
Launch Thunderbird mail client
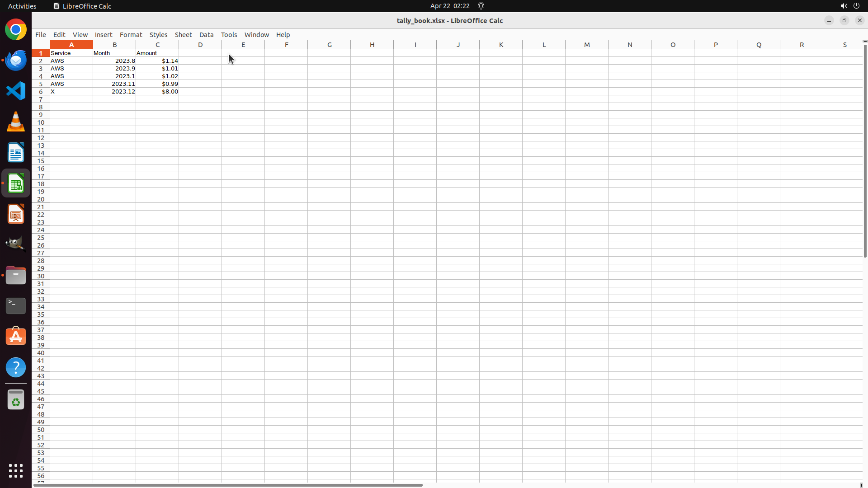click(x=16, y=60)
